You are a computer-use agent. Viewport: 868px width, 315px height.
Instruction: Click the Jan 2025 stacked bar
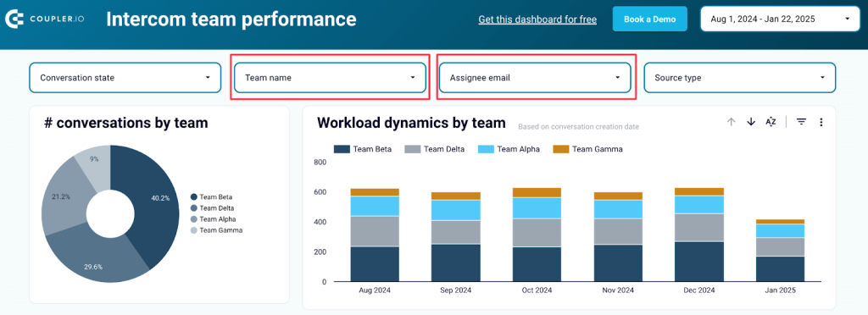(780, 251)
